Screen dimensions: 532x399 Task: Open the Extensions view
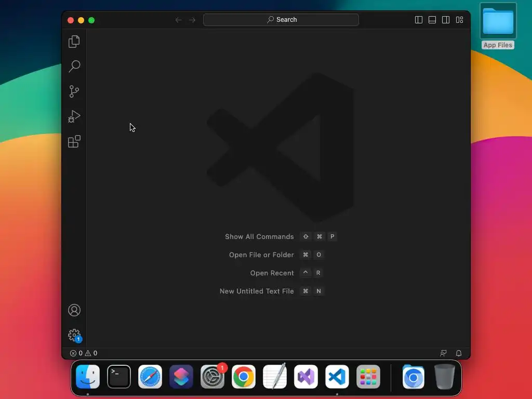tap(74, 141)
